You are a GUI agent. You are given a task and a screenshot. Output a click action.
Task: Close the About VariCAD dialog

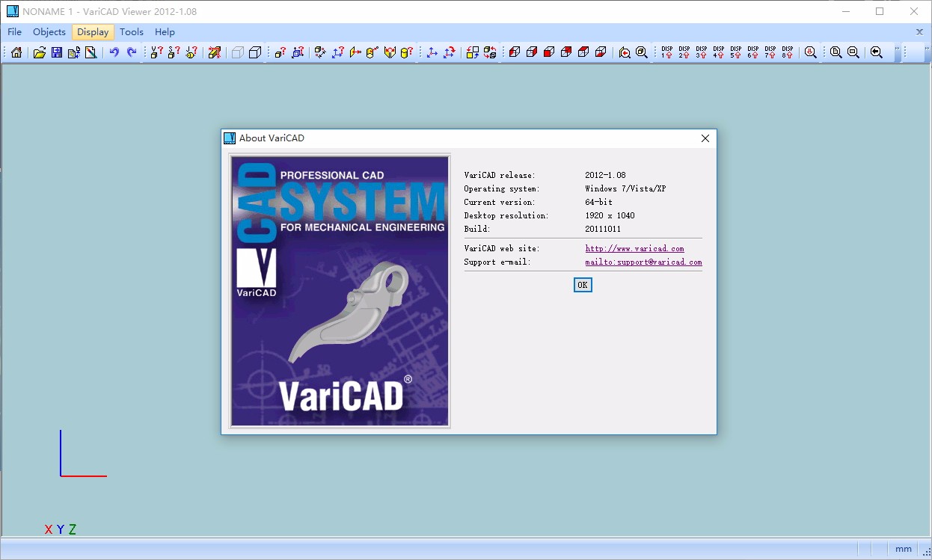[705, 138]
